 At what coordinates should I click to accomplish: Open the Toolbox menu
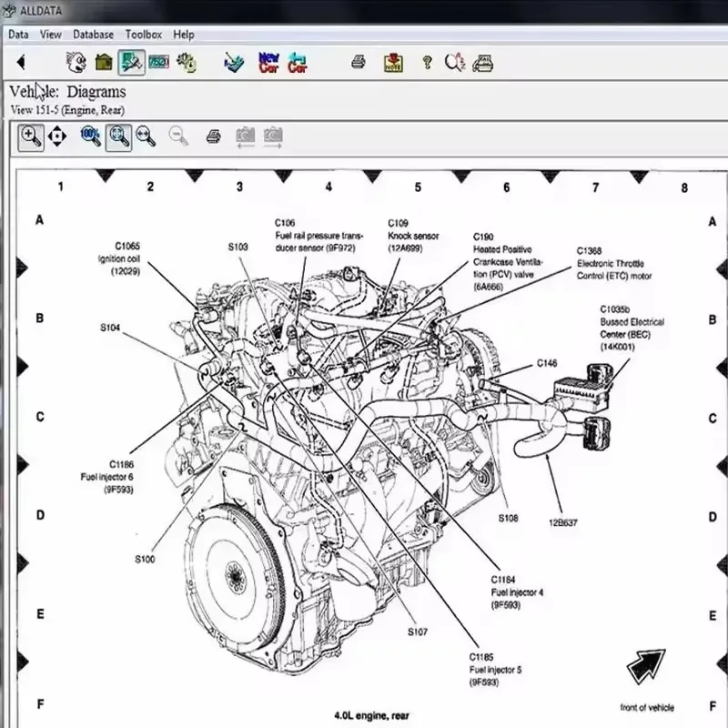[x=143, y=34]
